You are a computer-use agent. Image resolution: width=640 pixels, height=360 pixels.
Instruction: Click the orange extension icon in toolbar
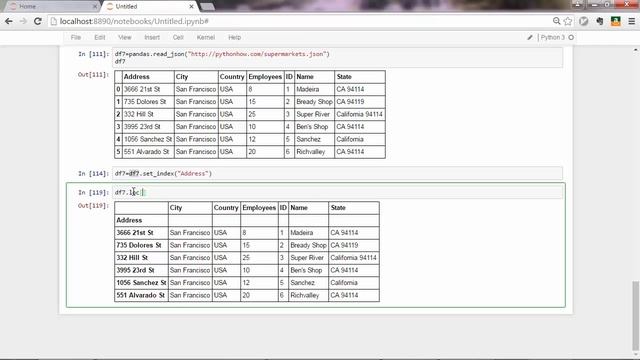point(616,21)
